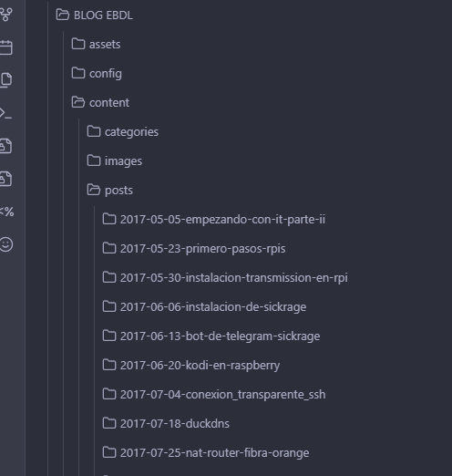This screenshot has width=452, height=476.
Task: Select 2017-05-05-empezando-con-it-parte-ii folder
Action: pyautogui.click(x=214, y=219)
